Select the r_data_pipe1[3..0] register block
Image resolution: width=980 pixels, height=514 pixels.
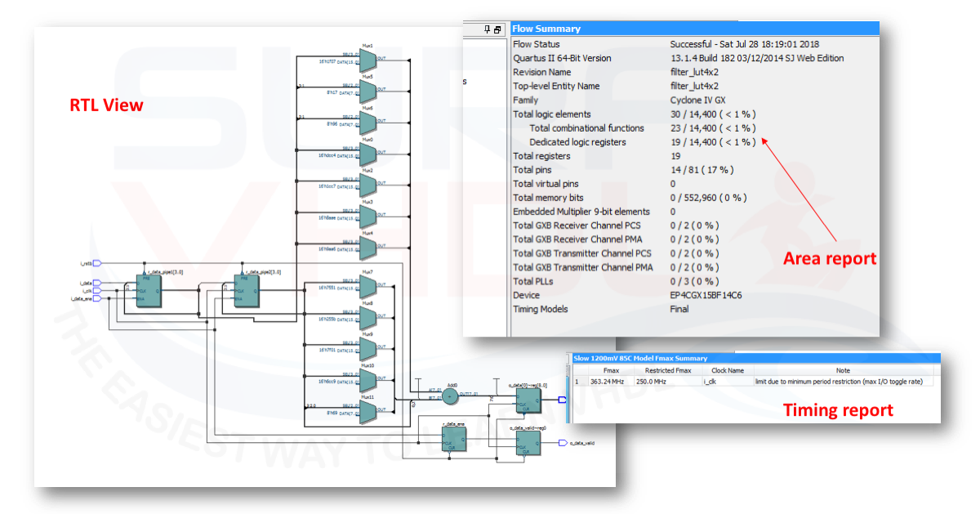[x=149, y=291]
